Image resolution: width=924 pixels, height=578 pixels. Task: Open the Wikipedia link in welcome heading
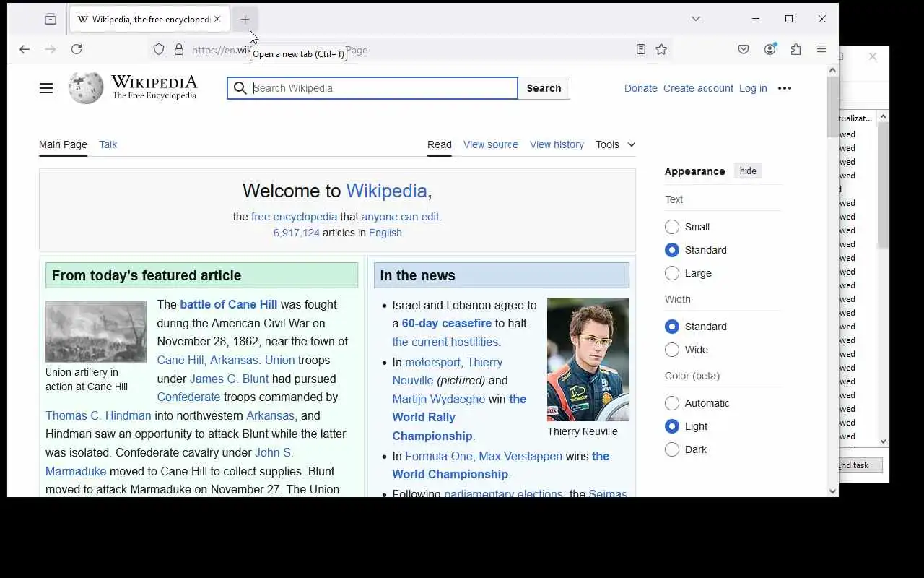[x=386, y=191]
